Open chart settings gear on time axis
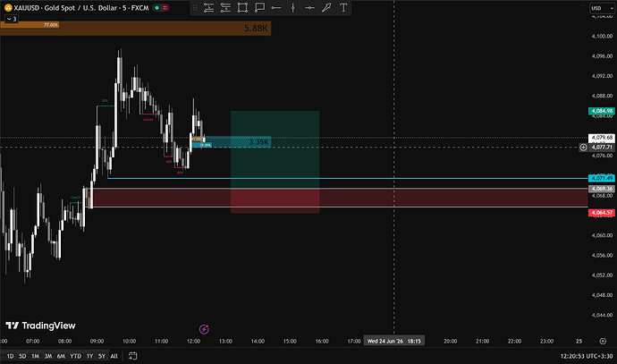Screen dimensions: 617x364 pos(603,341)
